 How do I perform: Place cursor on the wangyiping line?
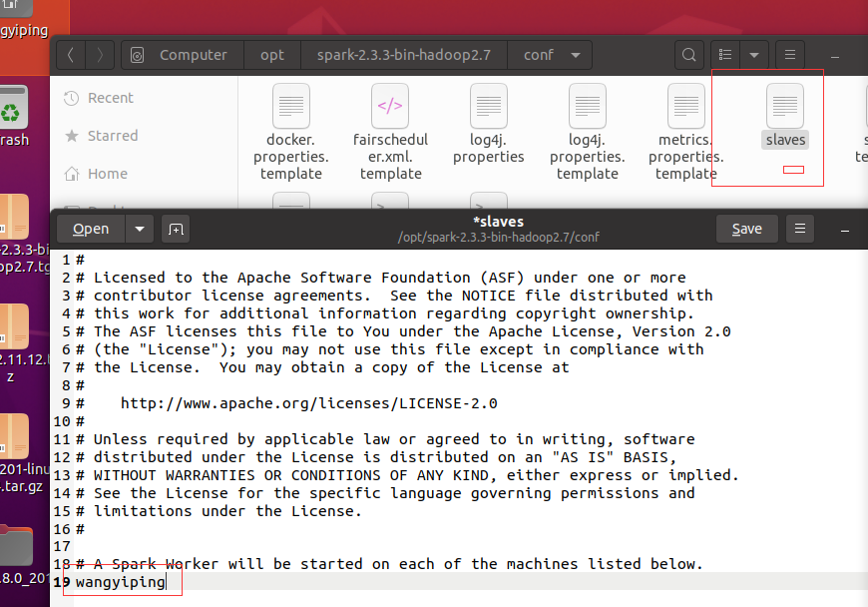[122, 582]
